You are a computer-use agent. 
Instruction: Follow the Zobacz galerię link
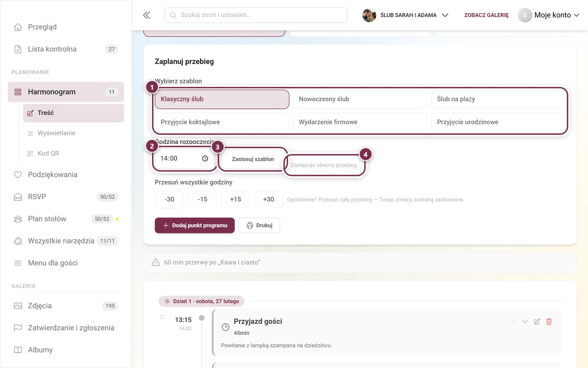tap(486, 15)
